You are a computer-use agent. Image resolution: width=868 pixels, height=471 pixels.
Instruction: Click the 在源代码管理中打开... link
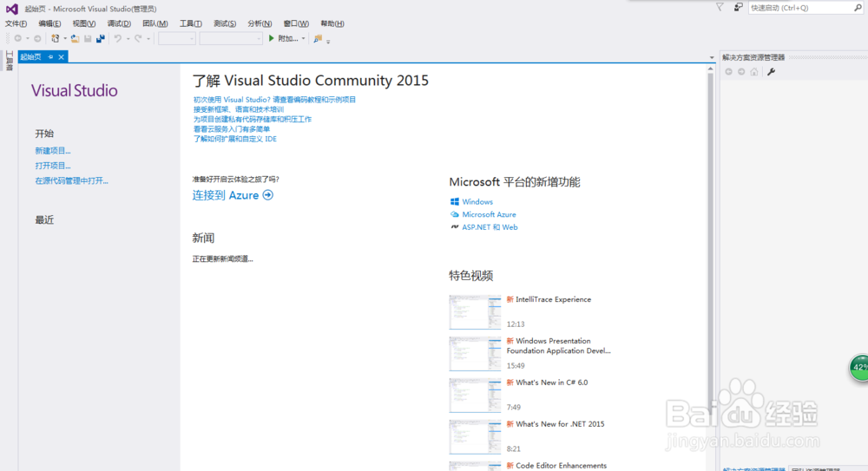click(71, 180)
